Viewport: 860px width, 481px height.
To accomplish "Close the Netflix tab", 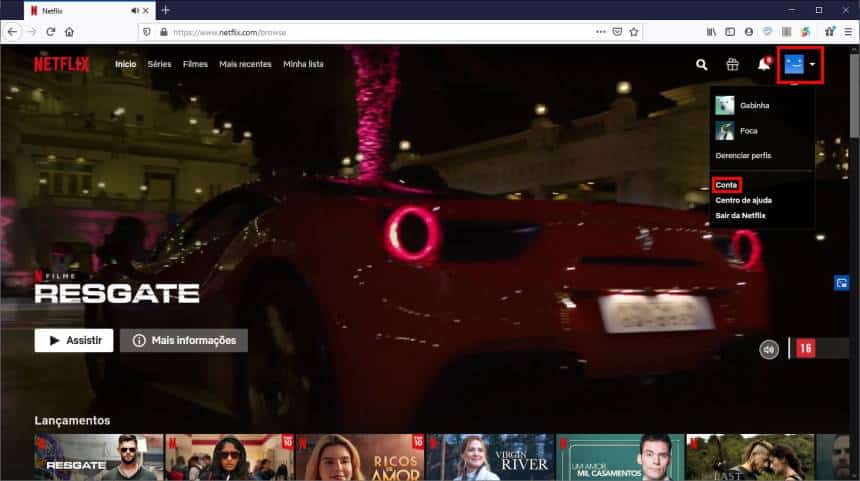I will click(146, 10).
